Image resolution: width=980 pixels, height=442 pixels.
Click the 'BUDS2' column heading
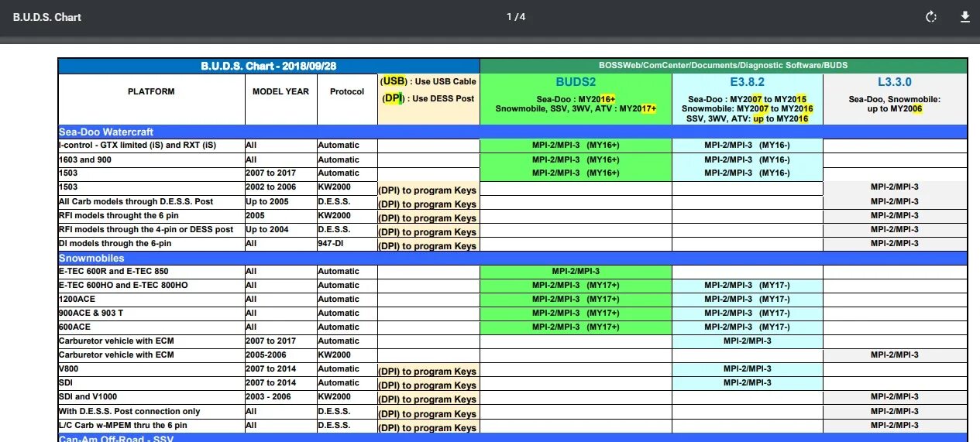(x=576, y=82)
